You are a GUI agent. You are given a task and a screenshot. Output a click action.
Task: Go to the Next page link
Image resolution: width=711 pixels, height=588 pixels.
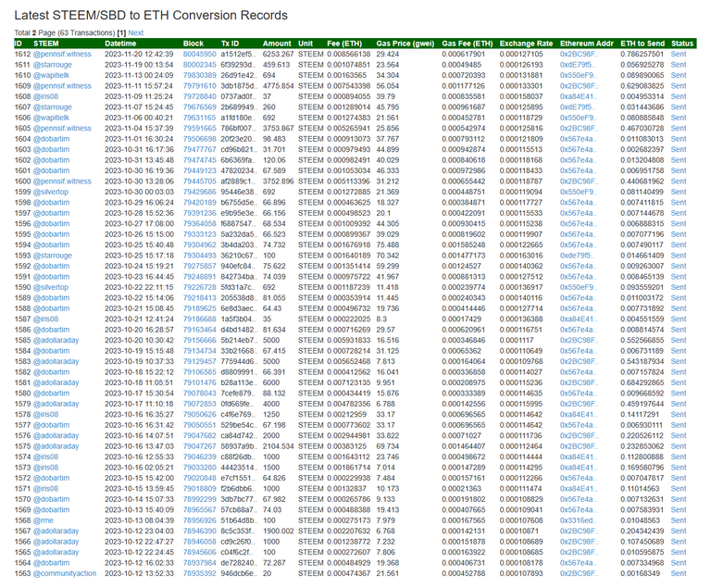pos(135,32)
